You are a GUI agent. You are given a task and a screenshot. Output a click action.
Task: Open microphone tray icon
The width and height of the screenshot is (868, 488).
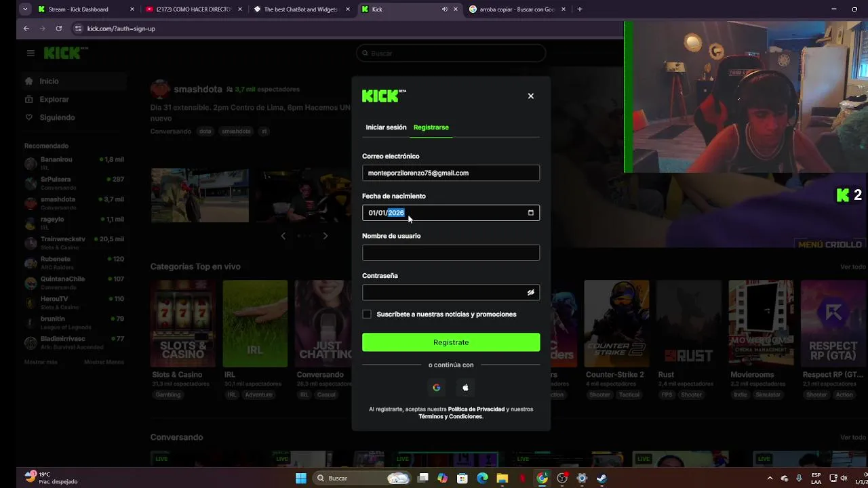pyautogui.click(x=800, y=479)
